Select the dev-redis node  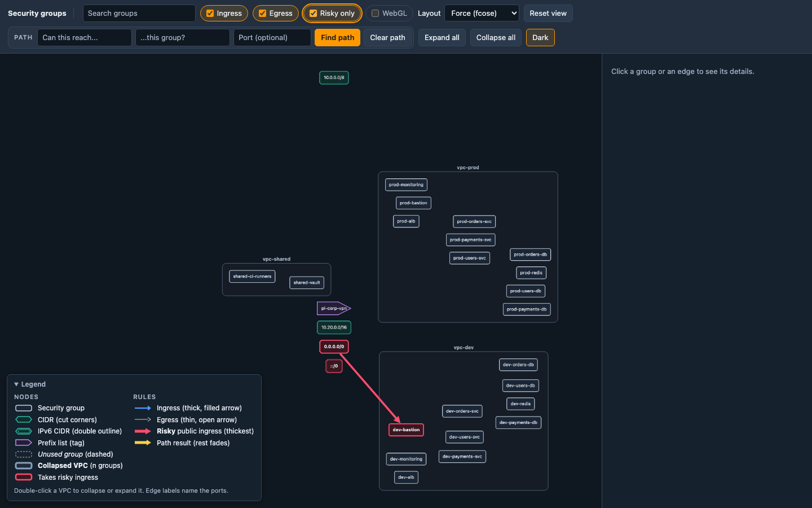click(x=520, y=404)
